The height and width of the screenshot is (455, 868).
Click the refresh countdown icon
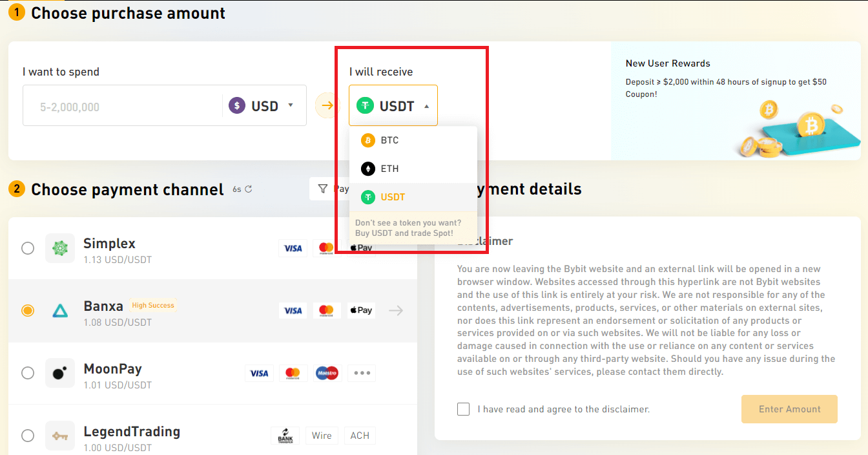tap(248, 189)
